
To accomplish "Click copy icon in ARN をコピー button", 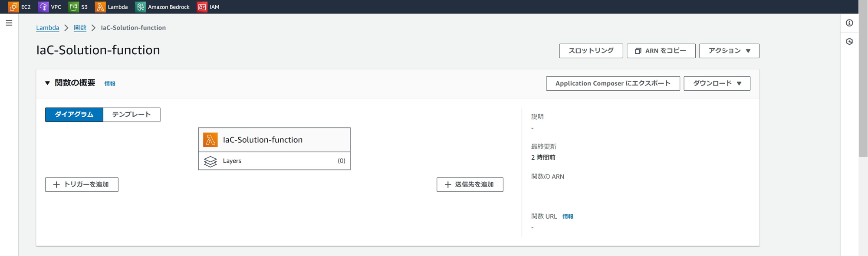I will 638,51.
